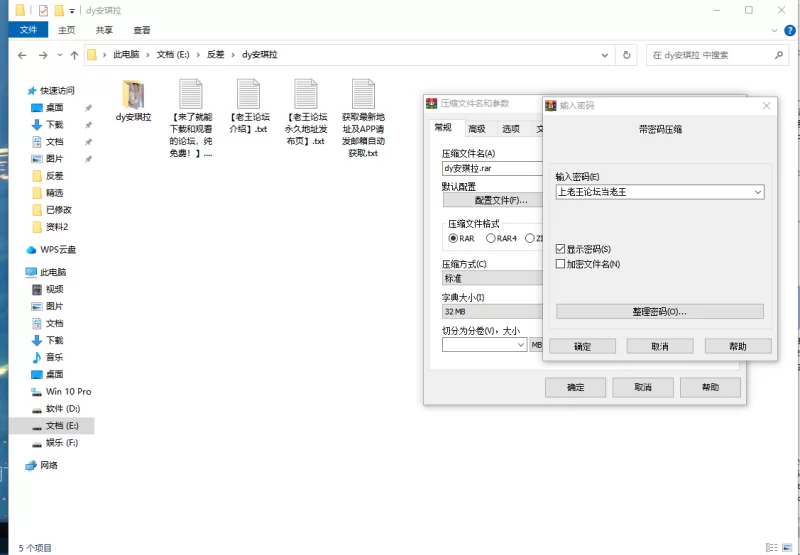The height and width of the screenshot is (555, 800).
Task: Select the partially hidden ZIP format radio
Action: [x=530, y=238]
